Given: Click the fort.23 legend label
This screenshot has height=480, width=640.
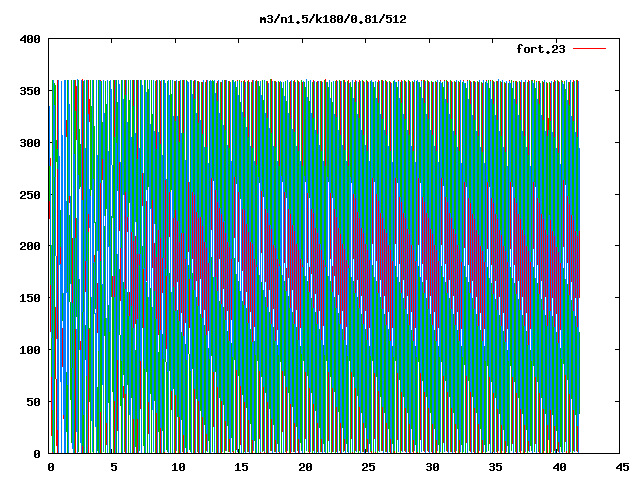Looking at the screenshot, I should [541, 49].
